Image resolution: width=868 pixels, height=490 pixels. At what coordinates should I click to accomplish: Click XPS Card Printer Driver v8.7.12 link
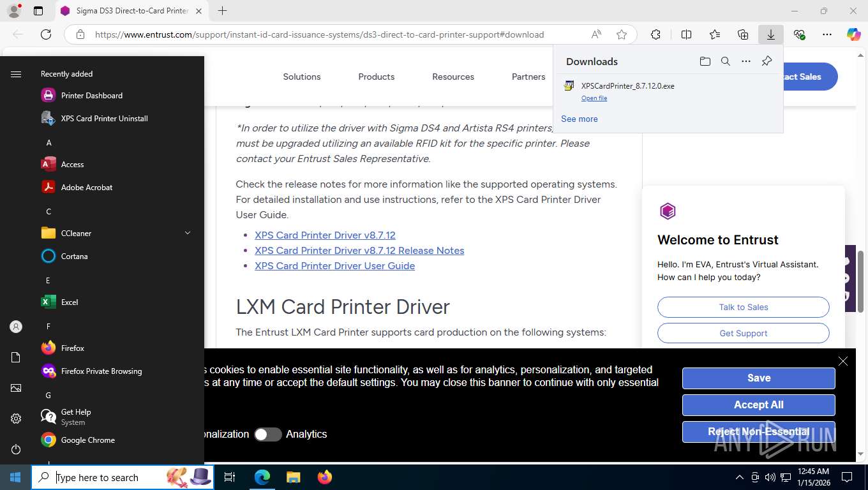(x=325, y=235)
